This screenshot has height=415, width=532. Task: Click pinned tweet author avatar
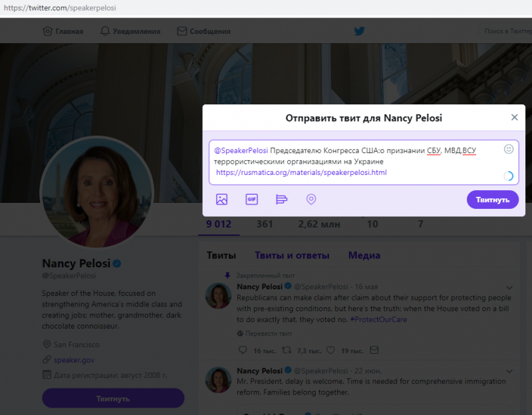218,295
